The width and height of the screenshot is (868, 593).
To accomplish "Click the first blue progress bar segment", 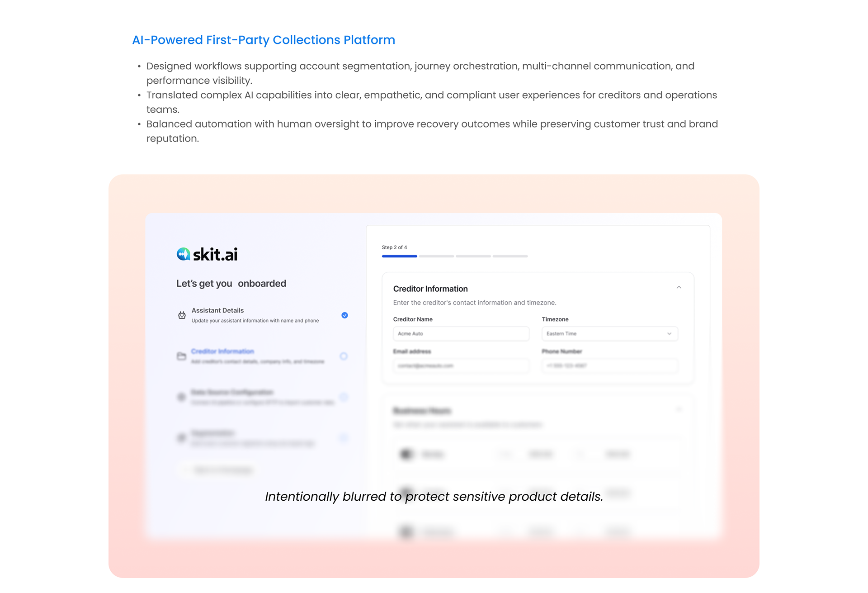I will (399, 256).
